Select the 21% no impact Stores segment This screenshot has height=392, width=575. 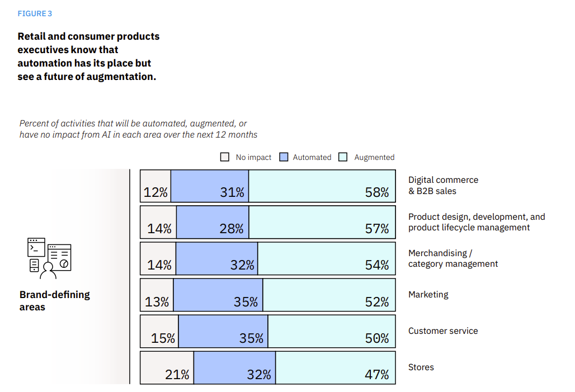[167, 367]
